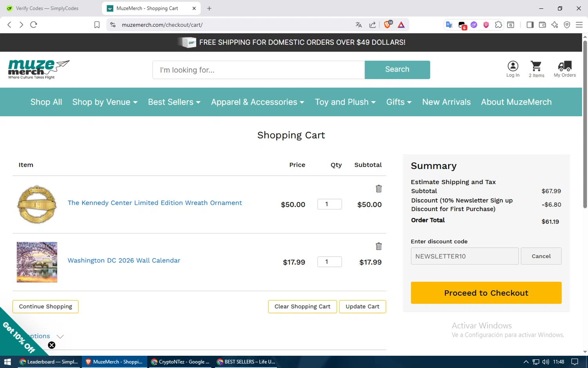The width and height of the screenshot is (588, 368).
Task: Switch to Leaderboard — SimplyCodes taskbar window
Action: coord(49,362)
